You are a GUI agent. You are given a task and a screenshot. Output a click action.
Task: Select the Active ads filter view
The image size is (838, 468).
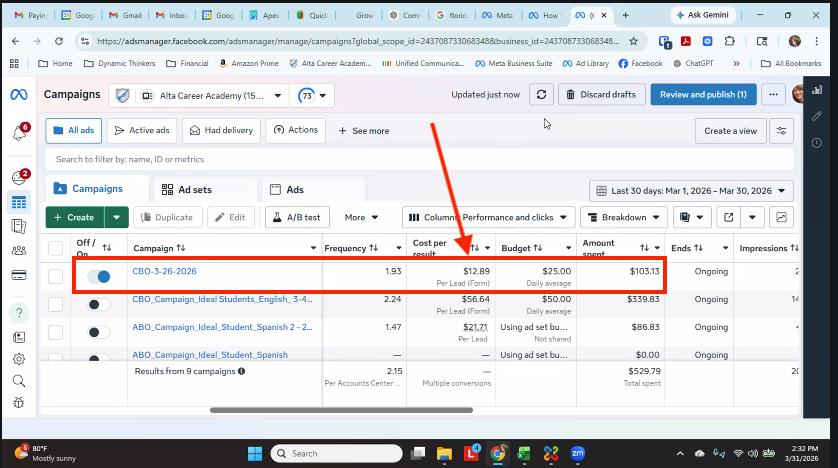click(x=142, y=131)
